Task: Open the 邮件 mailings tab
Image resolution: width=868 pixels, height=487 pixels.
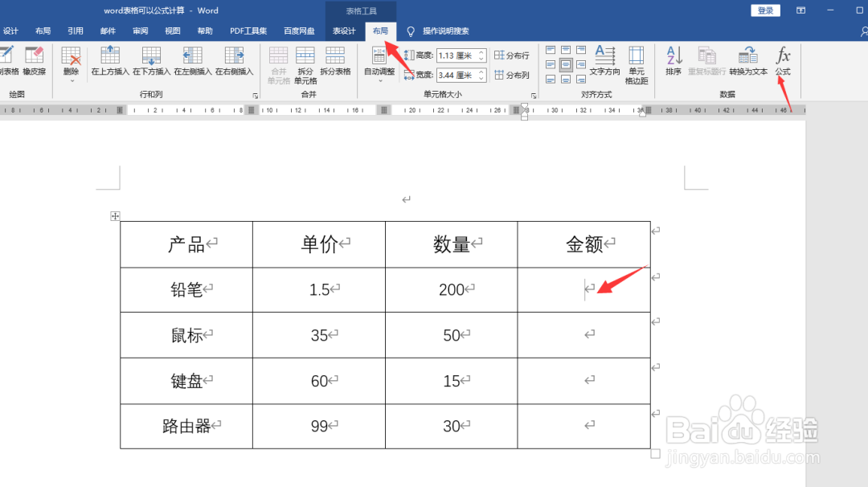Action: point(108,31)
